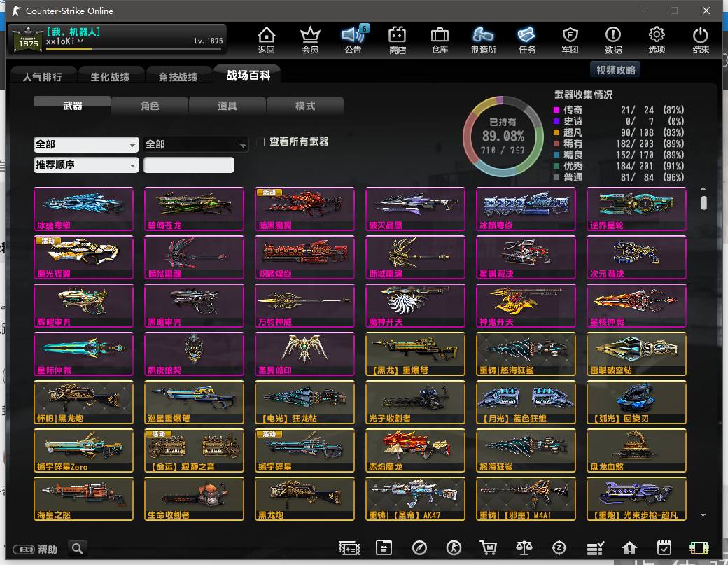Select the 生命收割者 chainsaw weapon card
728x565 pixels.
[194, 498]
